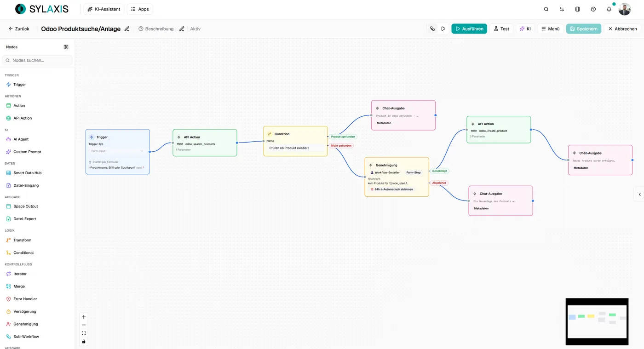Click the Genehmigung node on the canvas
644x349 pixels.
[397, 177]
